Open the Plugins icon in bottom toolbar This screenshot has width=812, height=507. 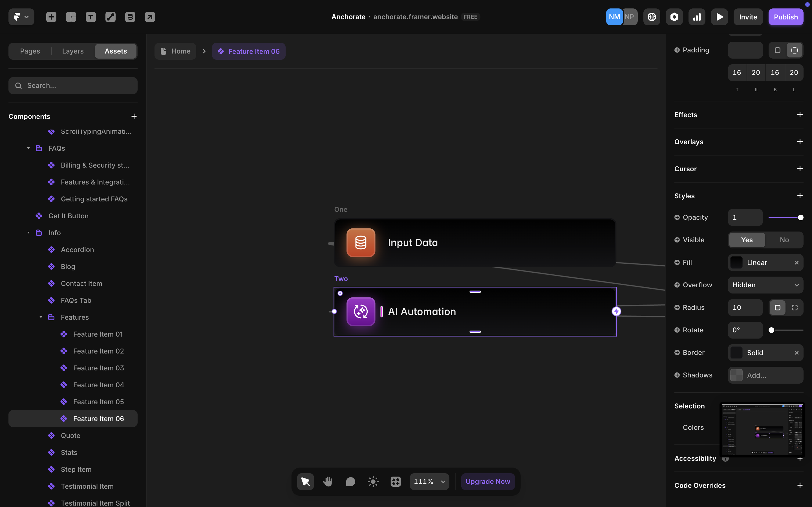pos(395,481)
